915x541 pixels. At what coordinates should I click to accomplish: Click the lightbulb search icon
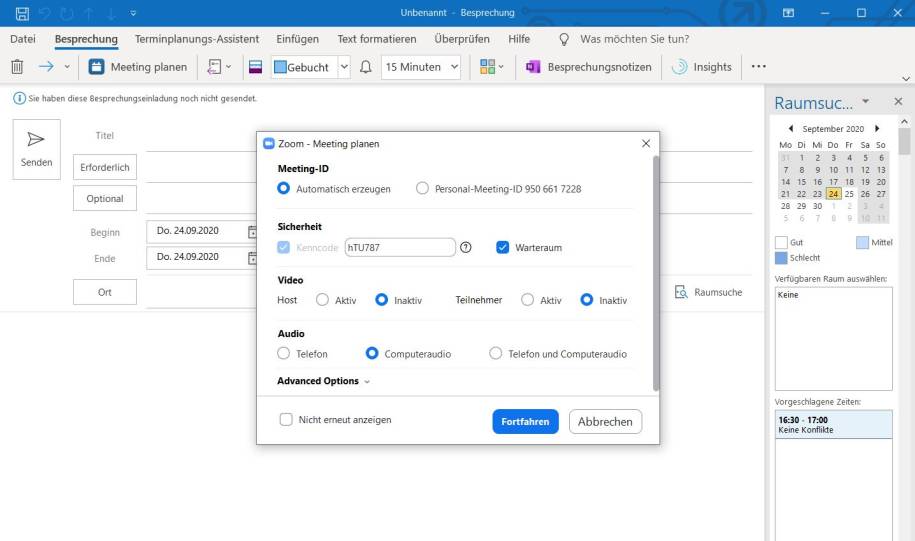pyautogui.click(x=564, y=39)
